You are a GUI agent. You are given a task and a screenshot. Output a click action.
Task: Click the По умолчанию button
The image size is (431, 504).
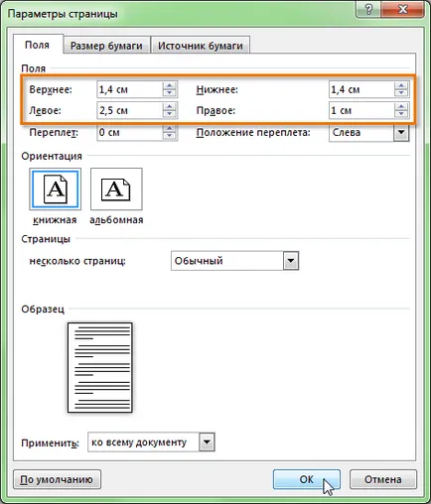57,479
